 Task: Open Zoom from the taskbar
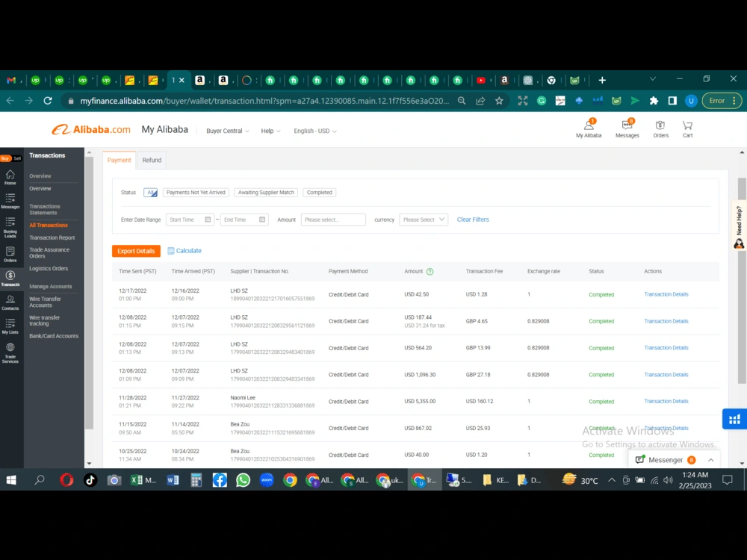tap(267, 480)
